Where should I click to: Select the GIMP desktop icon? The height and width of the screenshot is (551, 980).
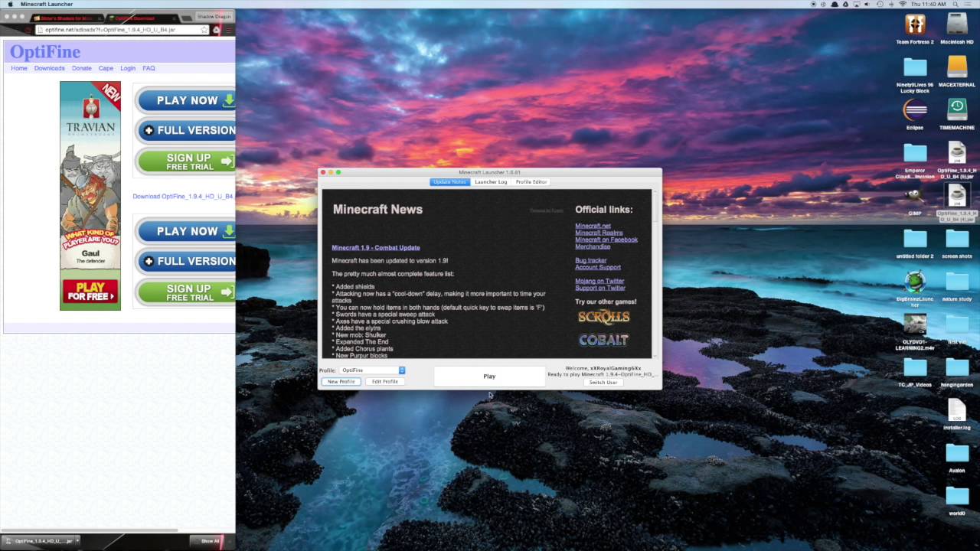[915, 196]
